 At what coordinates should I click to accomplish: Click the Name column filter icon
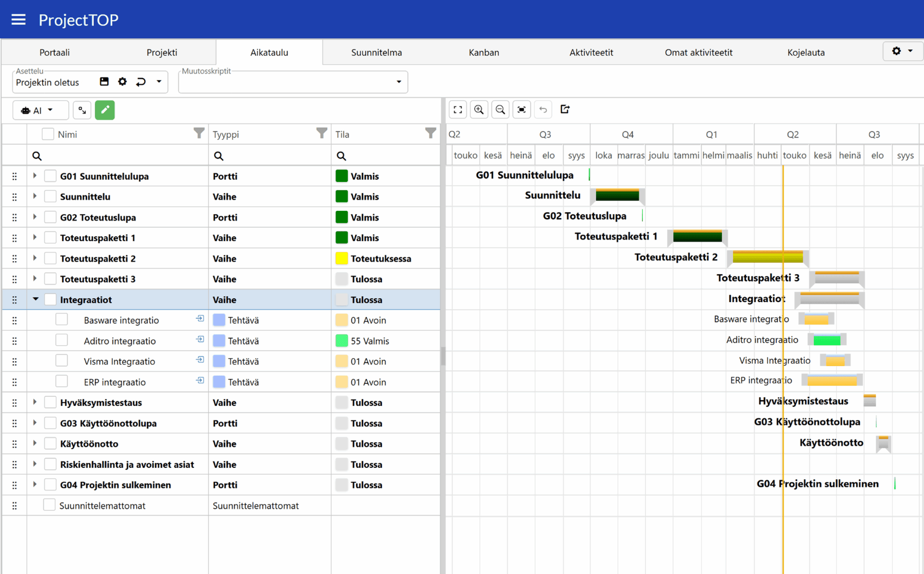click(x=199, y=133)
